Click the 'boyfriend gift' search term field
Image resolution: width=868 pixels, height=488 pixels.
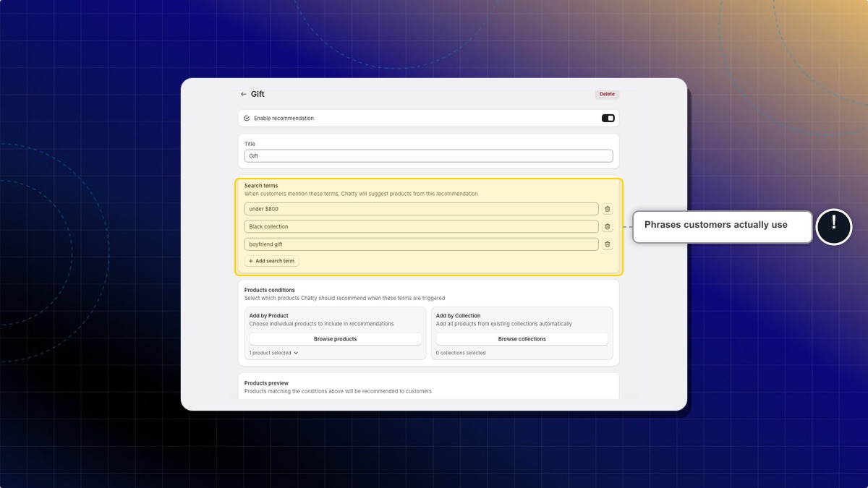point(422,244)
